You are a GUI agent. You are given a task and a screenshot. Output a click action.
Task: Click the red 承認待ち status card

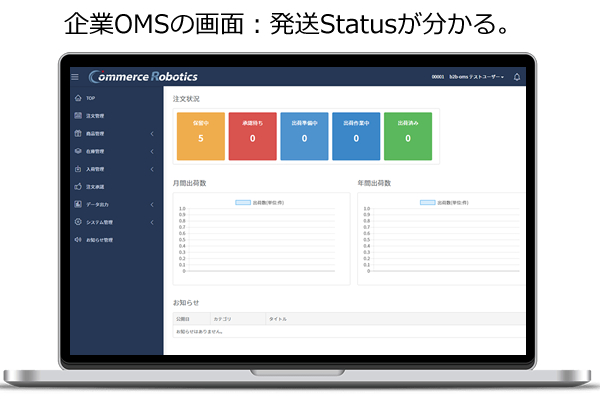tap(252, 136)
